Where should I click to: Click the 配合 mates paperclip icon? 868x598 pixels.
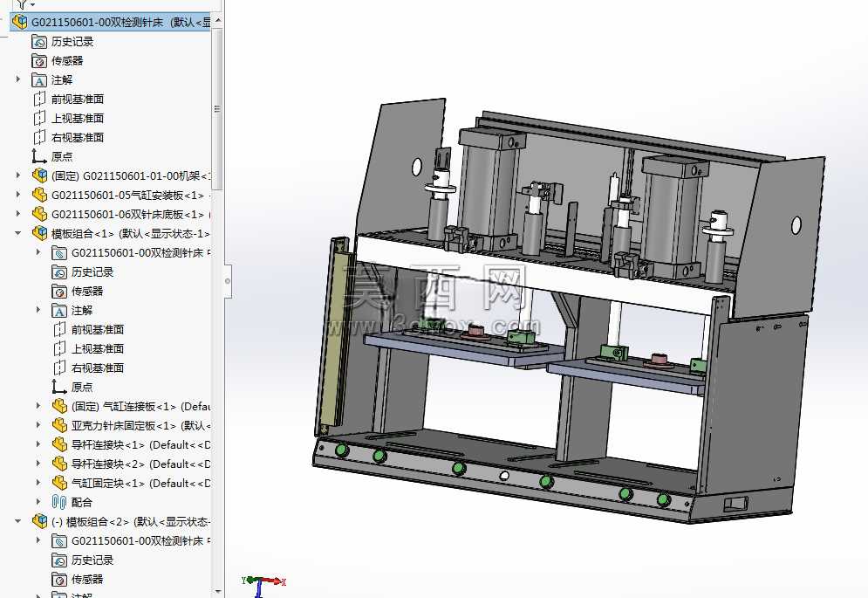coord(59,502)
